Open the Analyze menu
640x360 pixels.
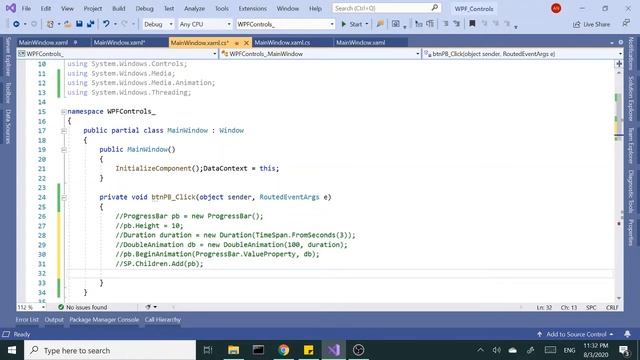point(194,8)
